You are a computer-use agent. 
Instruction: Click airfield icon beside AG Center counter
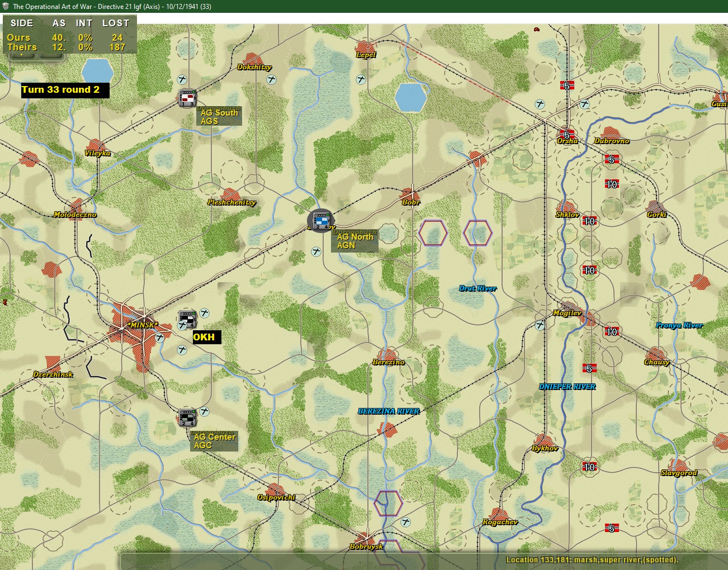204,411
